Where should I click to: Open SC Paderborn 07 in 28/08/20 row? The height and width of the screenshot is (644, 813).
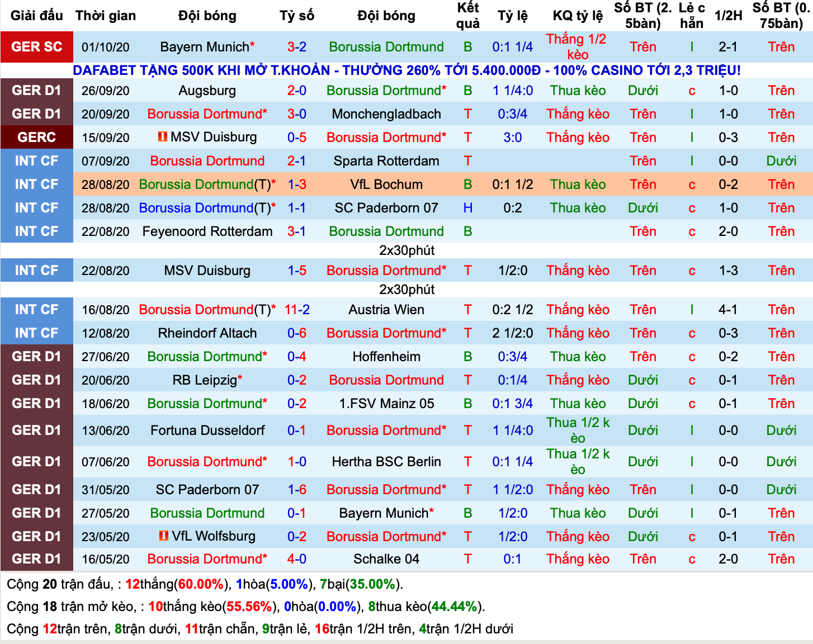tap(386, 208)
